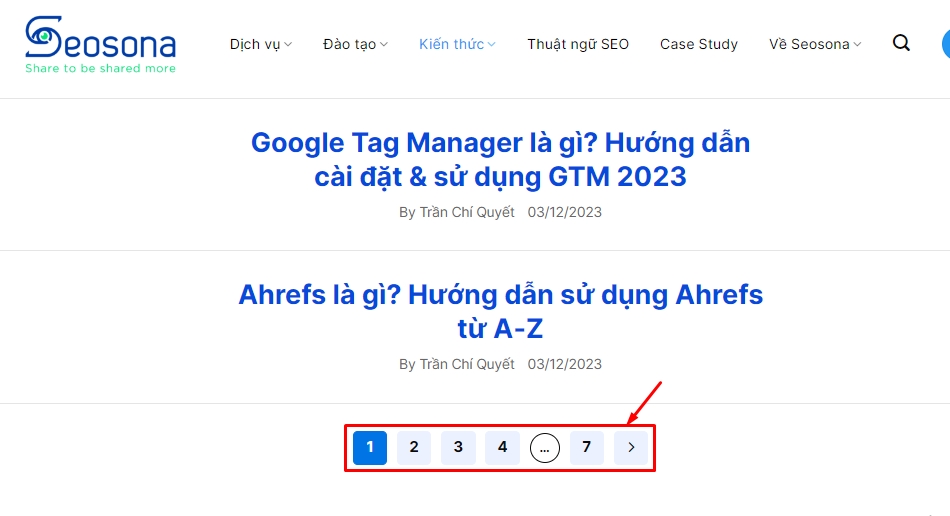Open the Case Study menu item
Screen dimensions: 950x516
point(699,44)
